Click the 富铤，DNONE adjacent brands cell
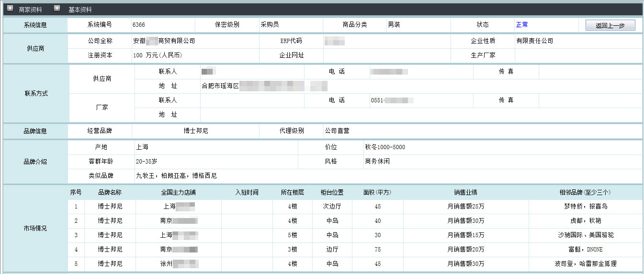Viewport: 644px width, 274px height. pyautogui.click(x=586, y=250)
